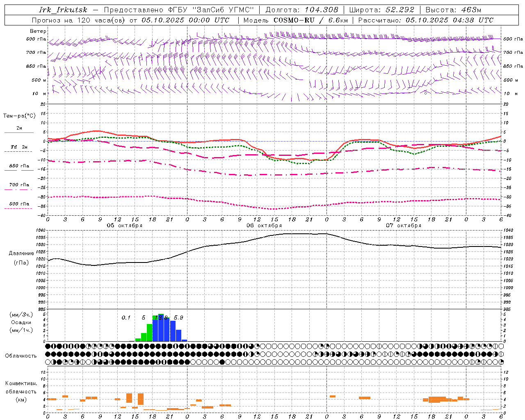Image resolution: width=525 pixels, height=420 pixels.
Task: Click the (гПа) pressure unit label
Action: point(21,263)
